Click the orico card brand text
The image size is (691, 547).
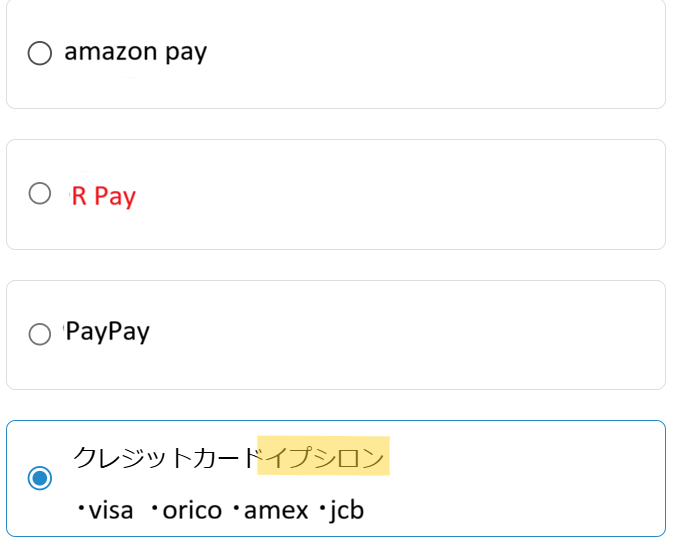192,511
